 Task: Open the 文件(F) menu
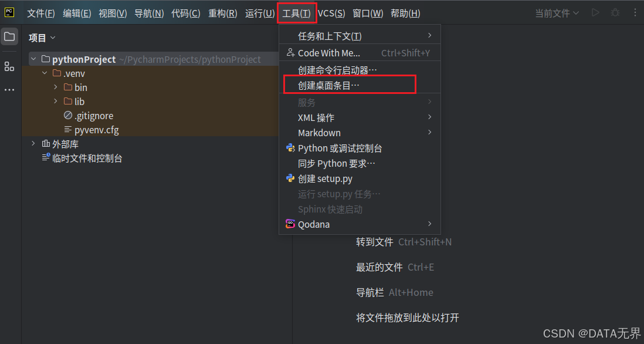coord(41,14)
